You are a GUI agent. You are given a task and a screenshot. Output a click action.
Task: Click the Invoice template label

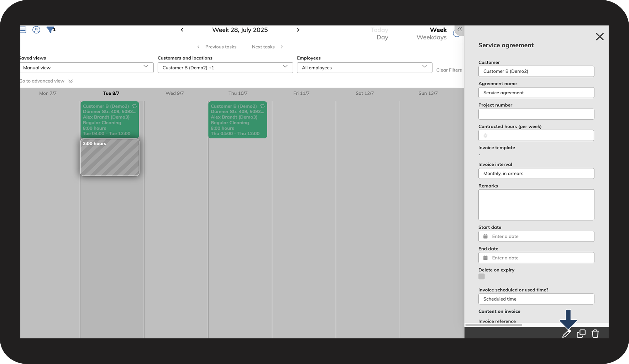pos(497,148)
